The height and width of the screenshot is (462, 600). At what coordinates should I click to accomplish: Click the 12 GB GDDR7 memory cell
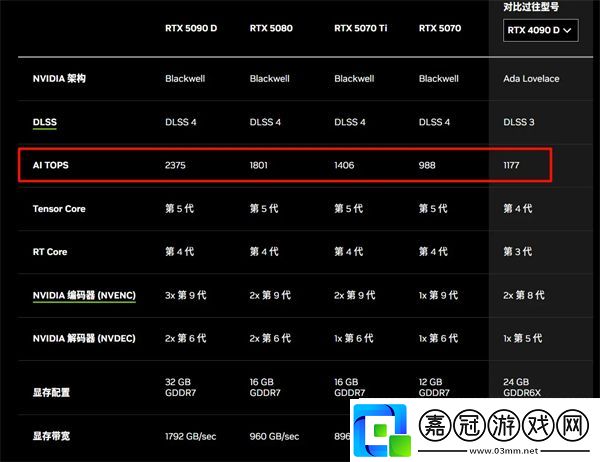point(434,387)
